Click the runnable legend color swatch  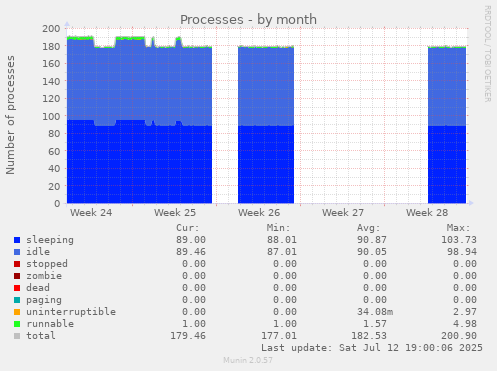tap(17, 324)
